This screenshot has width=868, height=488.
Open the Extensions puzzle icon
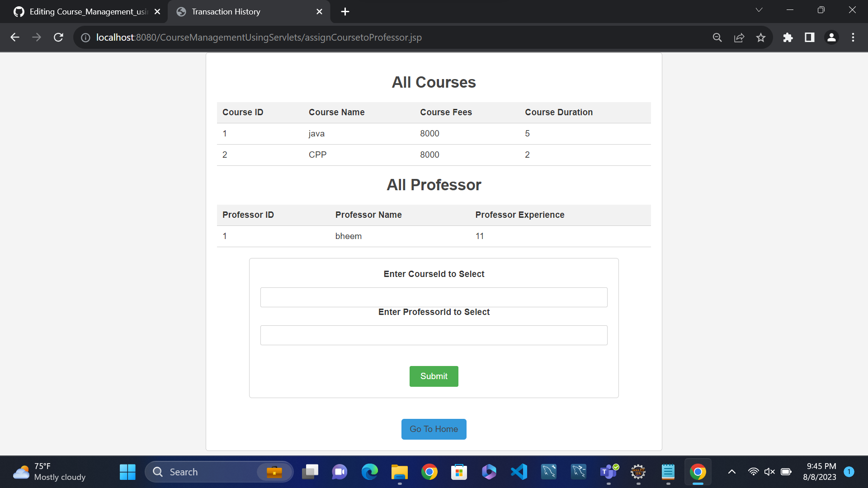(788, 38)
